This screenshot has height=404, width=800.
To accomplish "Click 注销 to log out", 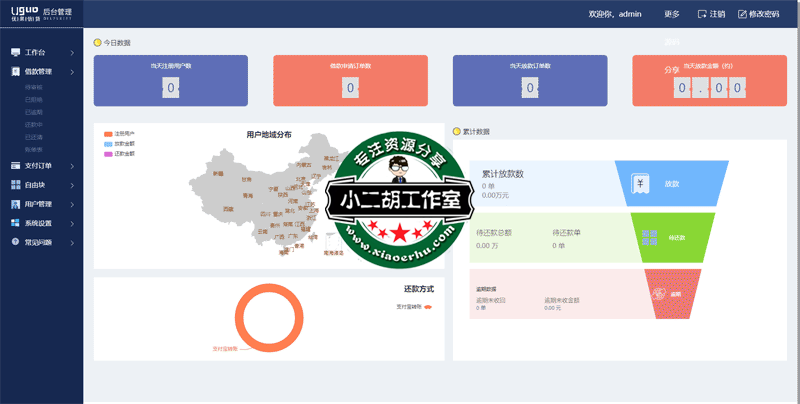I will coord(711,14).
